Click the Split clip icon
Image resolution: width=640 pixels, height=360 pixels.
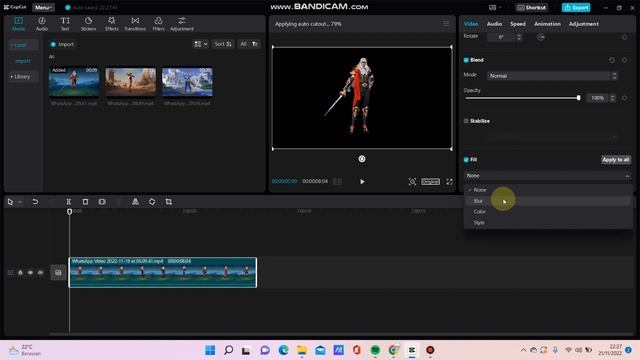point(69,202)
